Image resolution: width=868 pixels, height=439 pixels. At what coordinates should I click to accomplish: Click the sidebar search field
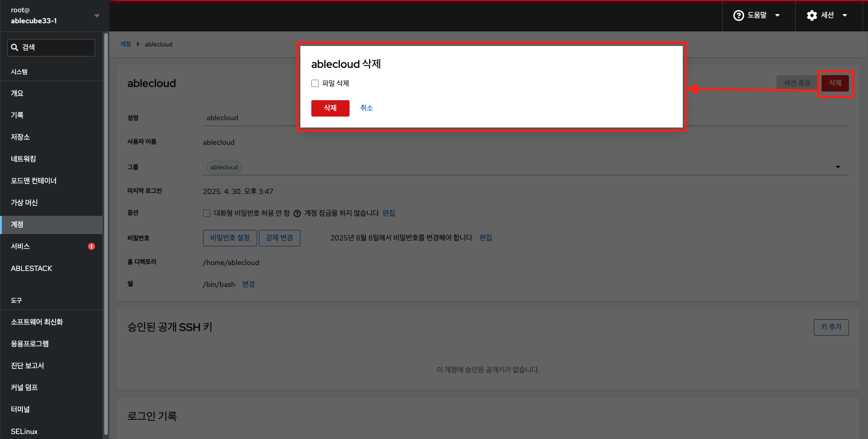pos(51,47)
